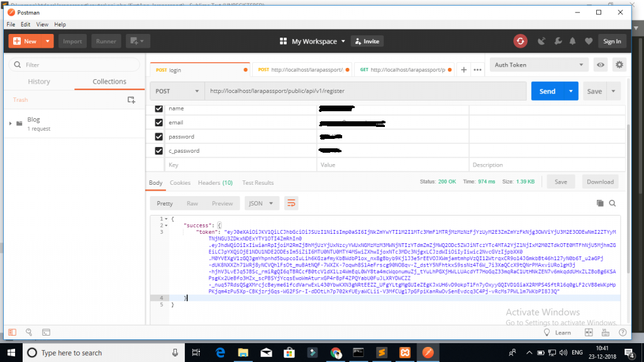Click the request URL field
The image size is (644, 362).
[x=365, y=91]
